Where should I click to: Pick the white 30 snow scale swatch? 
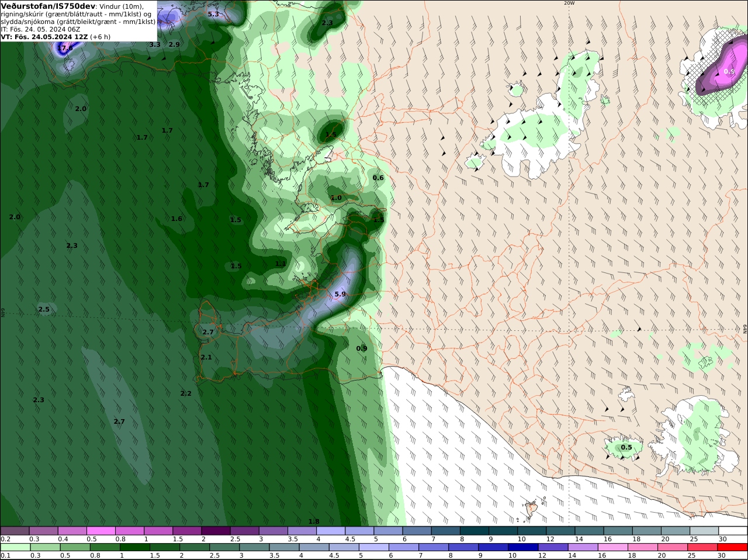pos(733,531)
